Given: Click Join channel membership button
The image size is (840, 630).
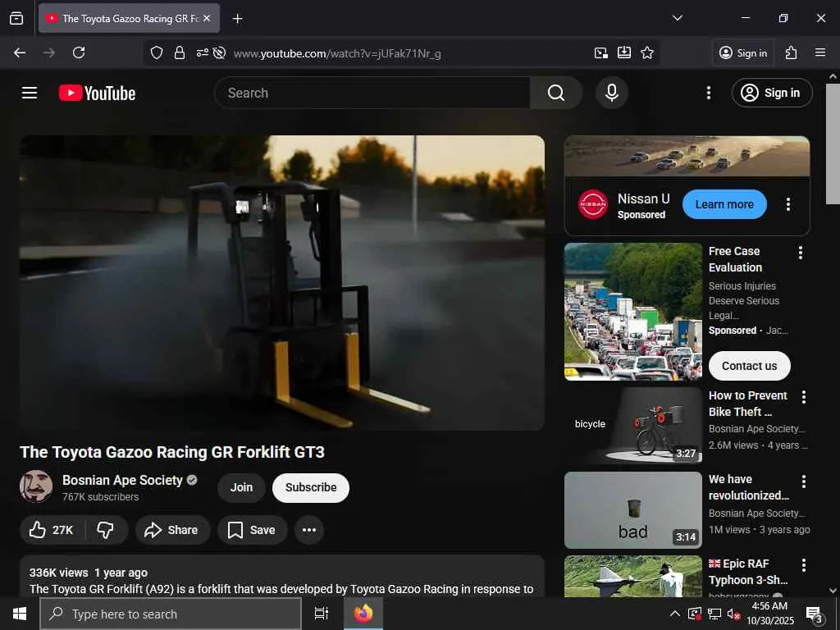Looking at the screenshot, I should [241, 487].
